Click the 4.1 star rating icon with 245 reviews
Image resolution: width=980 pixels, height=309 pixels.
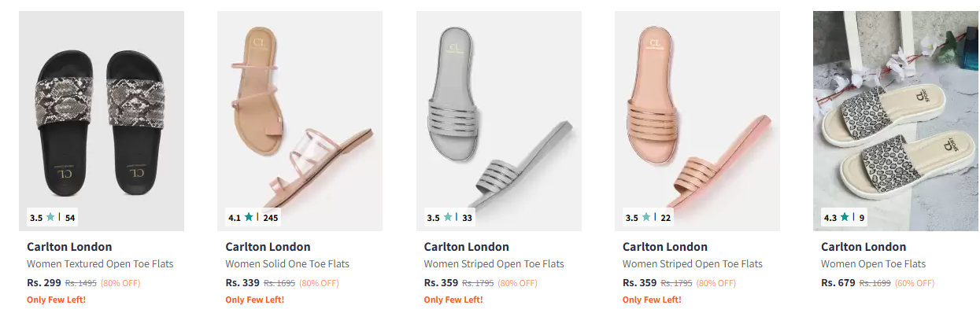[250, 217]
